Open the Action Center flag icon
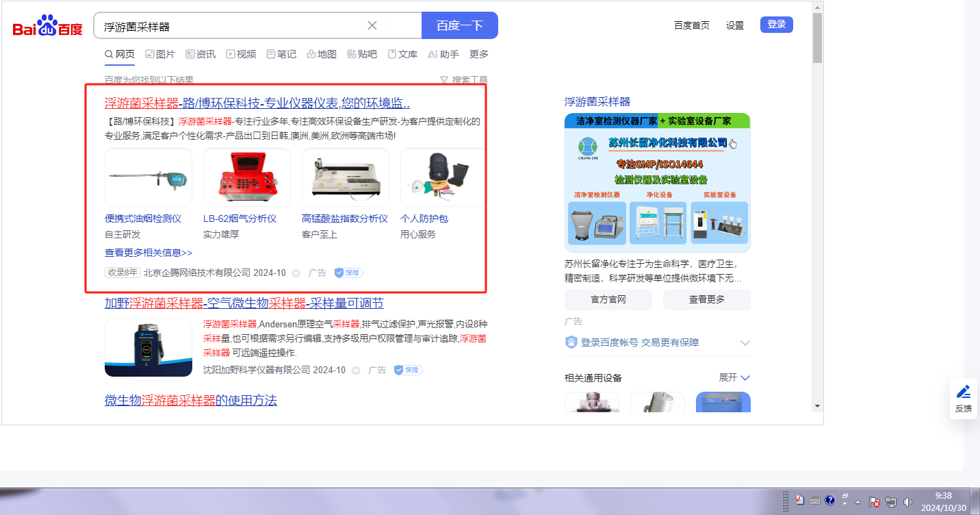The width and height of the screenshot is (980, 515). pos(875,502)
